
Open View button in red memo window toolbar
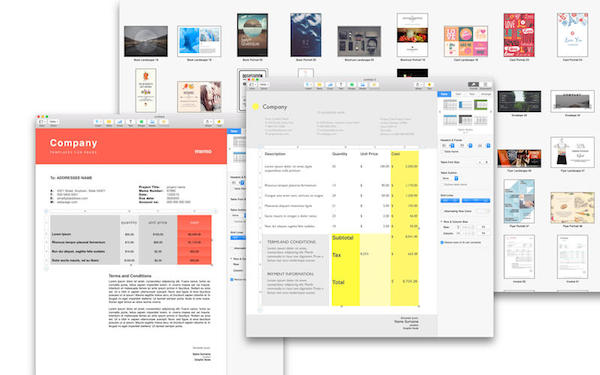(42, 122)
